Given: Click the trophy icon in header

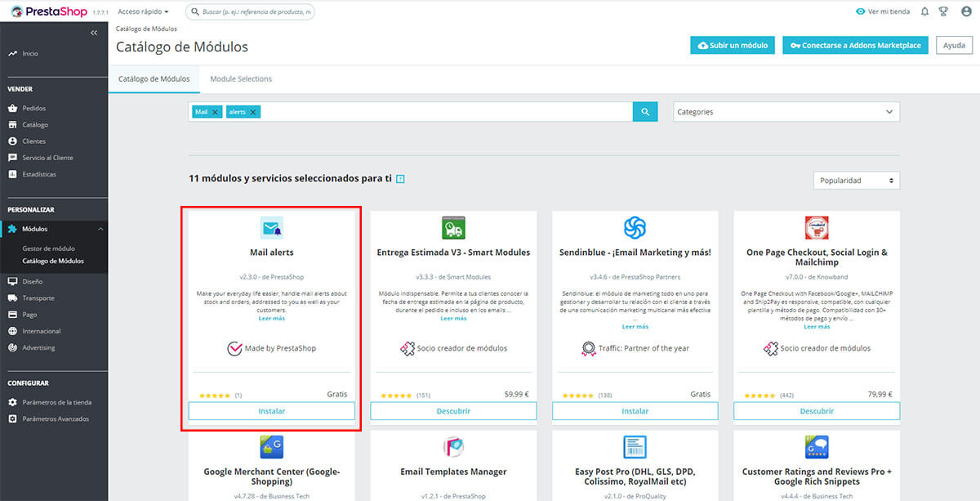Looking at the screenshot, I should (x=943, y=12).
